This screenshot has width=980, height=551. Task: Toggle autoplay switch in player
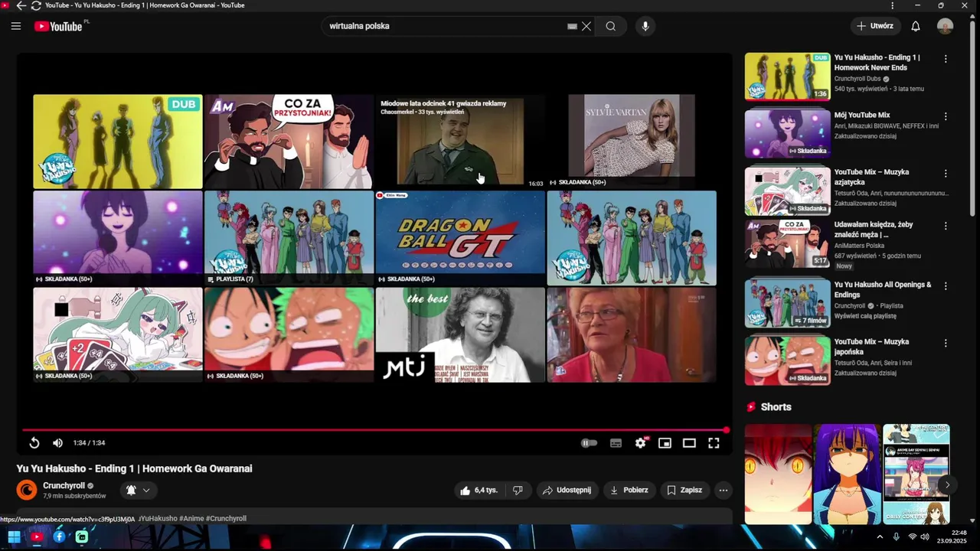[x=589, y=443]
